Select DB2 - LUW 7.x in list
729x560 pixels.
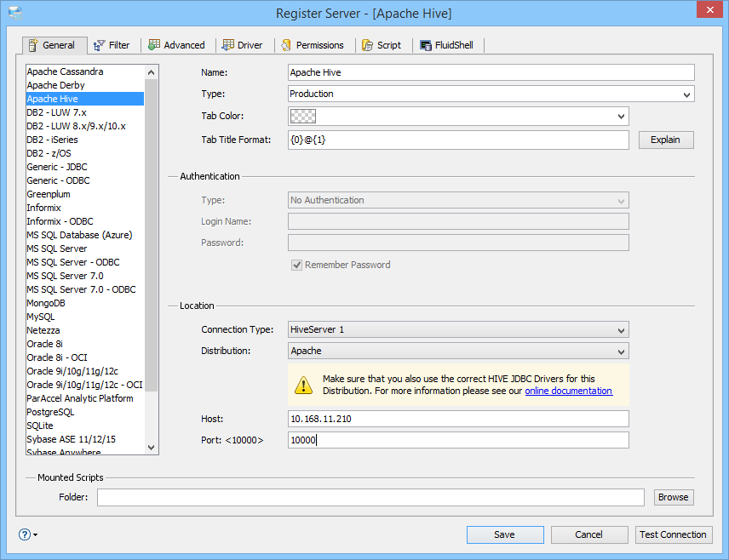tap(85, 112)
